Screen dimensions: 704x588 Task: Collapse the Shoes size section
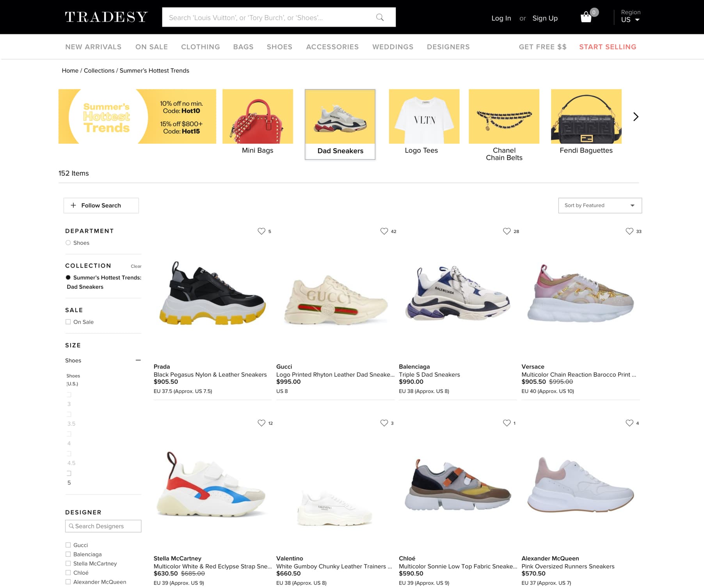(x=138, y=360)
